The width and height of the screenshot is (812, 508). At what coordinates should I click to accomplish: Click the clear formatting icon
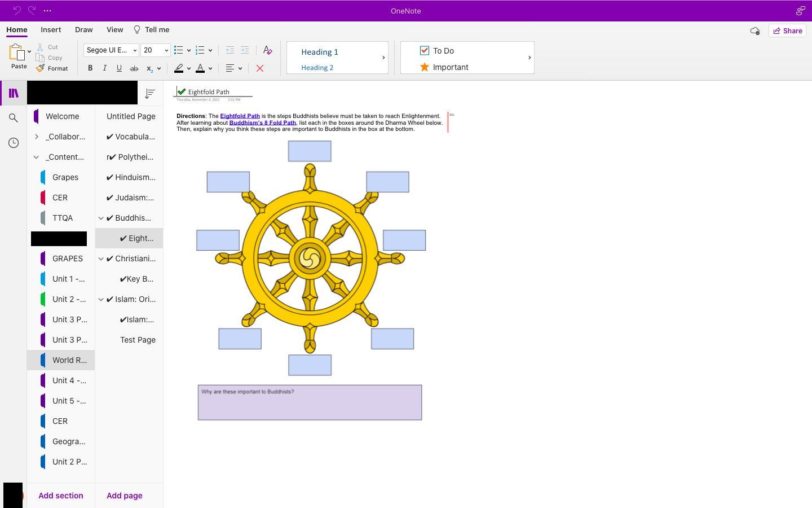268,50
